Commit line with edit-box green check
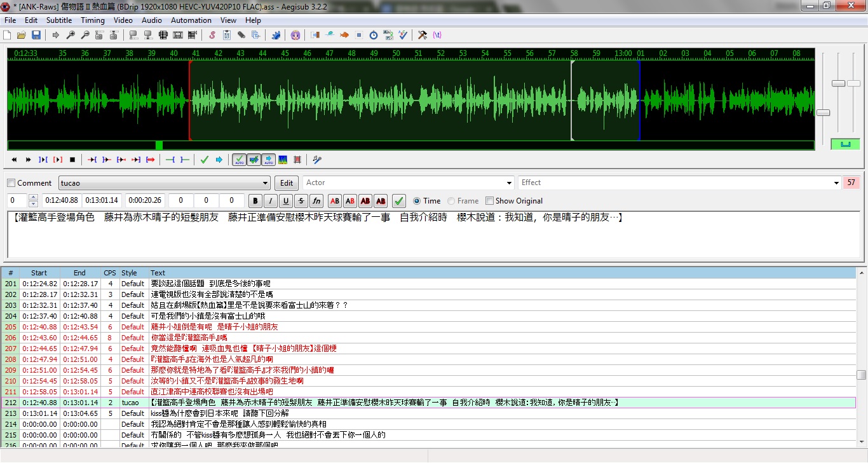The height and width of the screenshot is (463, 868). pos(399,201)
